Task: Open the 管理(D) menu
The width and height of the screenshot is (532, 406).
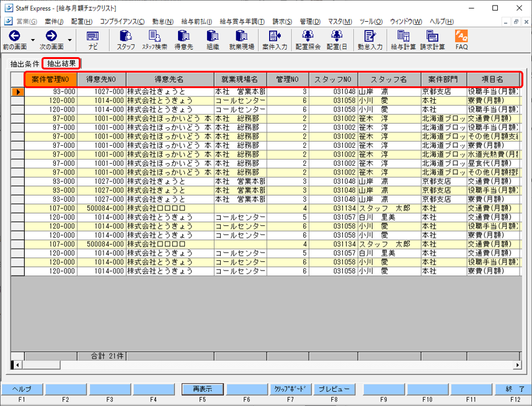Action: [x=310, y=21]
